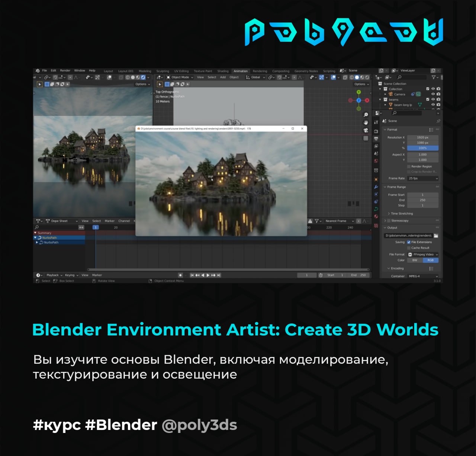
Task: Open the Object properties tab icon
Action: click(376, 179)
